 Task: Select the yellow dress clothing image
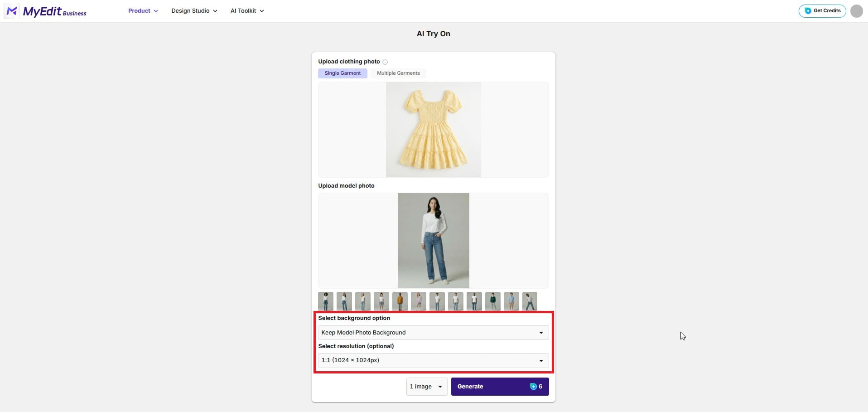(x=433, y=130)
